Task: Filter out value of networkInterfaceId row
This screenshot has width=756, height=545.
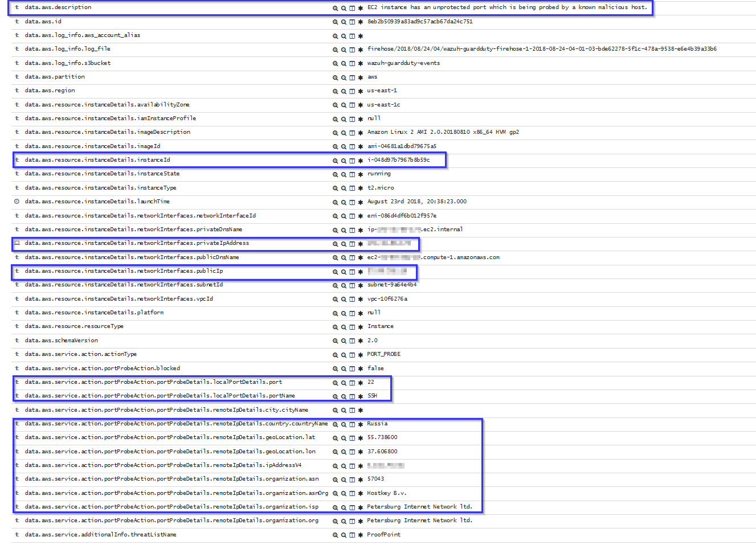Action: (344, 216)
